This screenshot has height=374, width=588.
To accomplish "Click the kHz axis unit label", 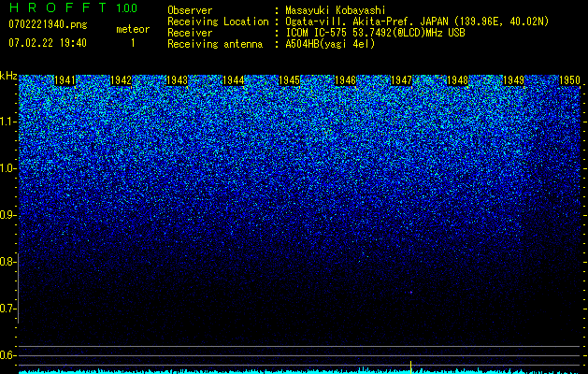I will point(8,76).
